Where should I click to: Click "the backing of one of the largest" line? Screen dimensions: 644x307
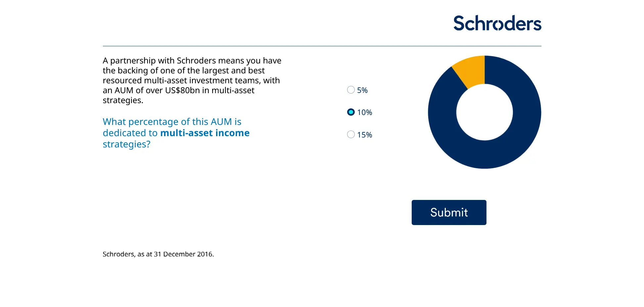coord(184,70)
